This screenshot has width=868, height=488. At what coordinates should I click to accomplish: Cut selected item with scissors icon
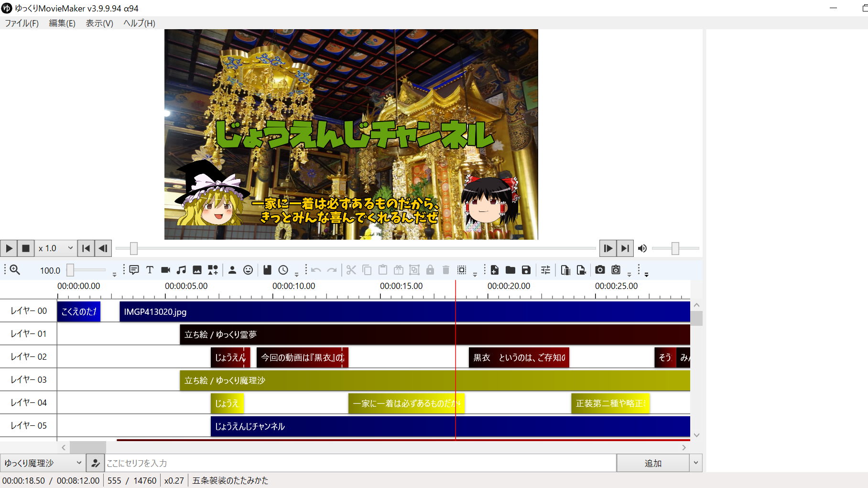click(x=351, y=270)
